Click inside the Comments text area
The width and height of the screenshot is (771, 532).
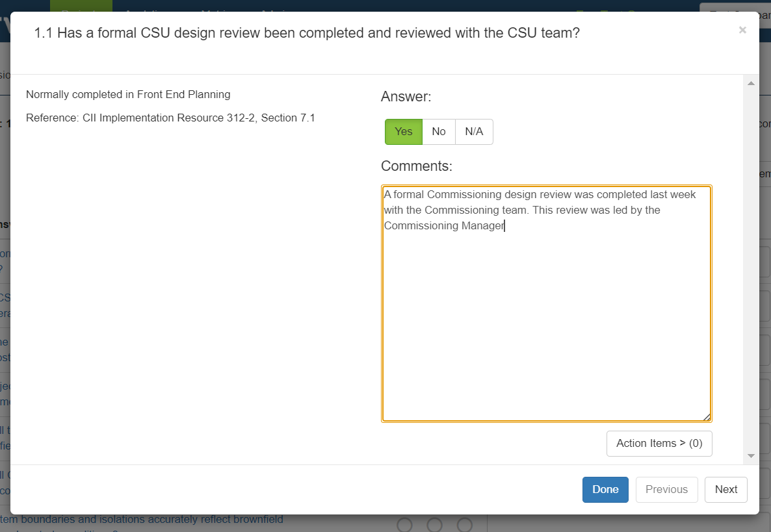546,303
